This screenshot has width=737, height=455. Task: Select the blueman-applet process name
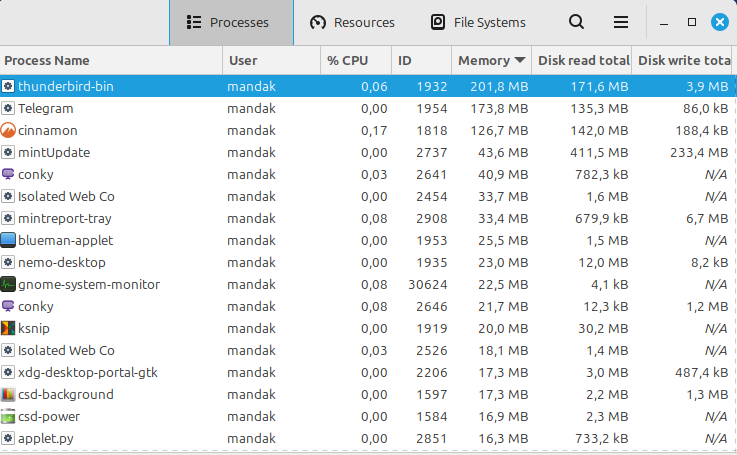point(65,241)
